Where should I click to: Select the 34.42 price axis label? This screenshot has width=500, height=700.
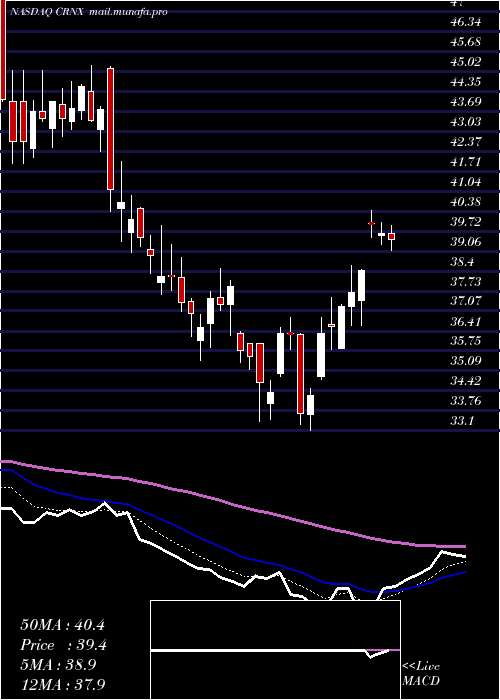coord(467,381)
